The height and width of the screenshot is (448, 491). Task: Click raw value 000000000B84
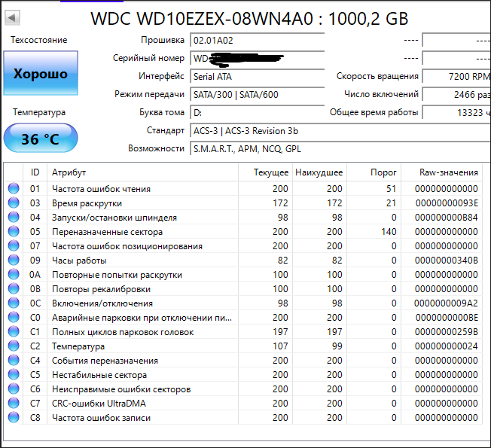pyautogui.click(x=447, y=218)
